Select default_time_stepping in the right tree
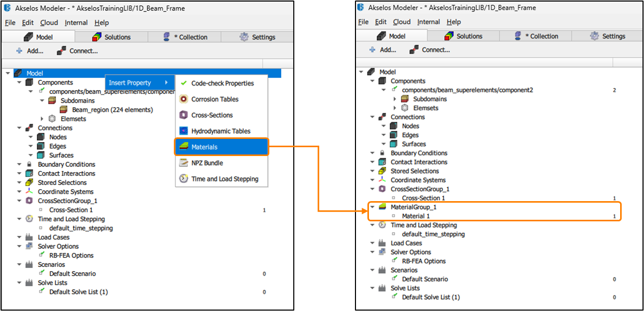Image resolution: width=644 pixels, height=311 pixels. tap(433, 234)
